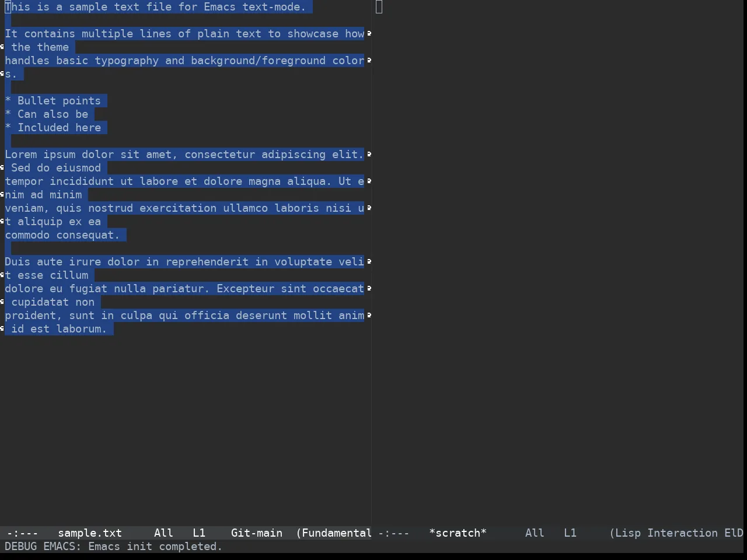
Task: Click the (Fundamental mode indicator
Action: pyautogui.click(x=334, y=533)
